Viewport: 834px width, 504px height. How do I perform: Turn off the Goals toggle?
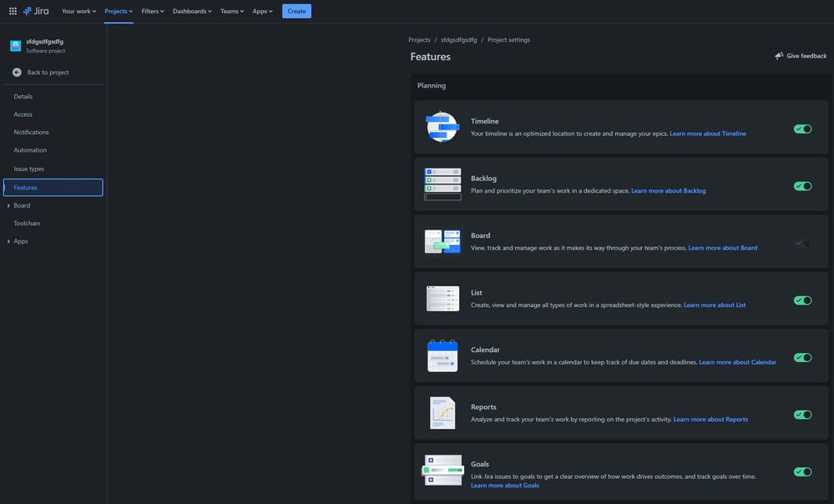click(x=802, y=471)
